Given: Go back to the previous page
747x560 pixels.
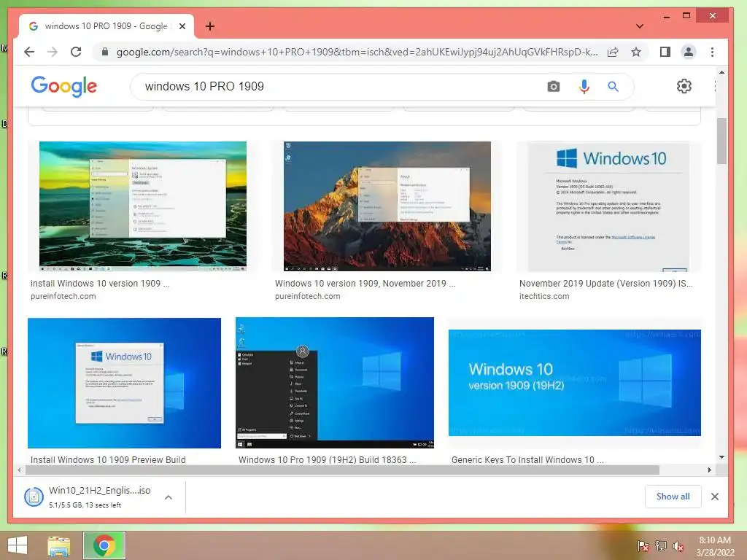Looking at the screenshot, I should click(29, 52).
